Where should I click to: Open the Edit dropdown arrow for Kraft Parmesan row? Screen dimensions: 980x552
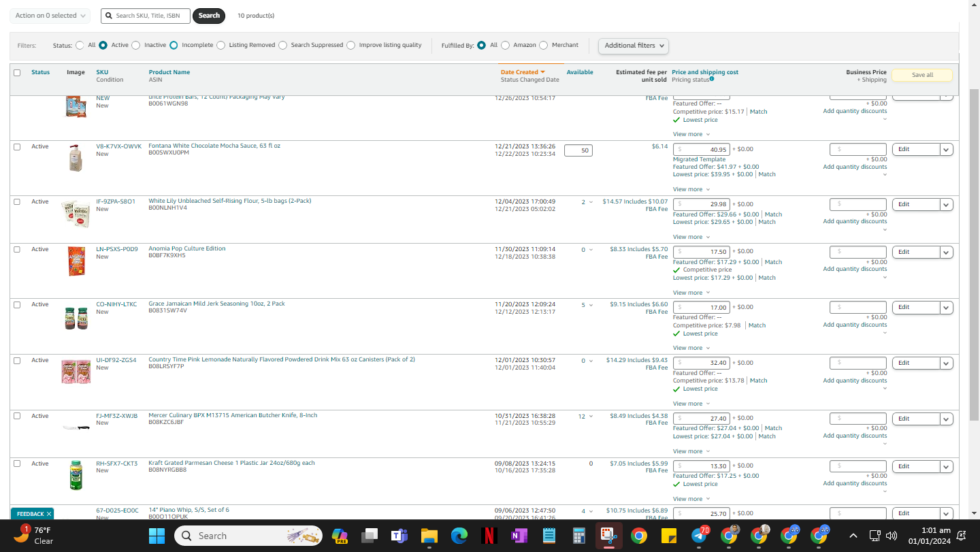click(946, 467)
